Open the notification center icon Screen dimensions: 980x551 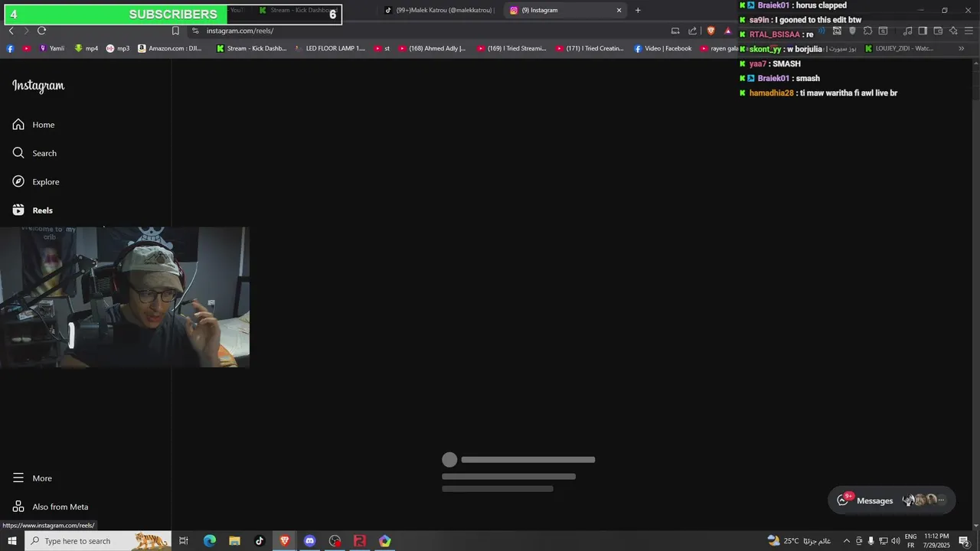click(x=965, y=541)
